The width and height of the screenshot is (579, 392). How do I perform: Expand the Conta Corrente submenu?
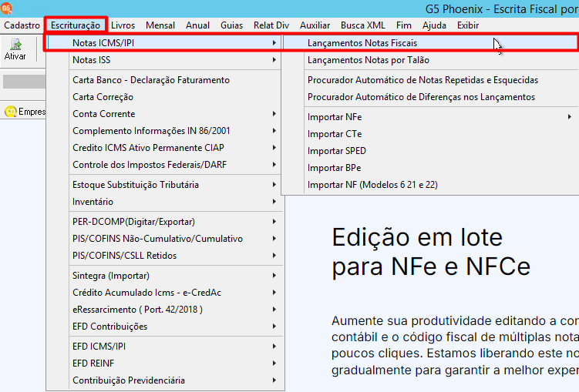164,114
